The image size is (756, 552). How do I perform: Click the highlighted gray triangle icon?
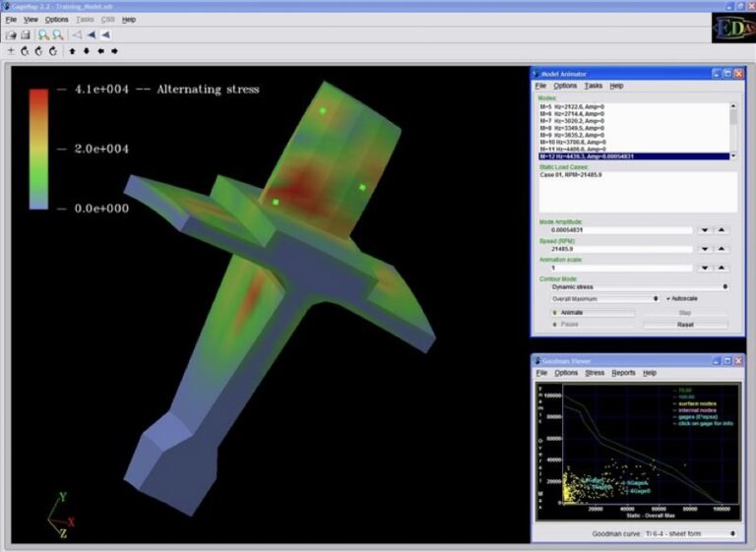click(105, 34)
